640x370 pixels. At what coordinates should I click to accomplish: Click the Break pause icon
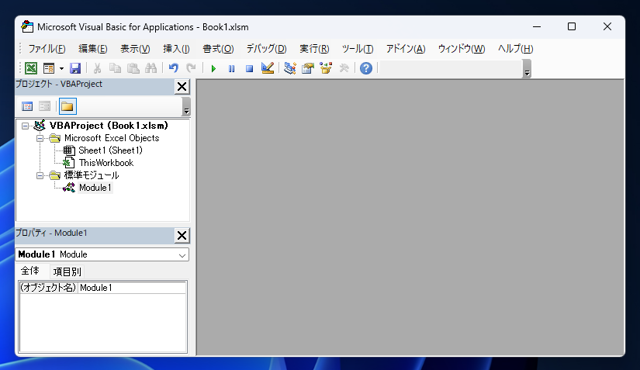231,69
